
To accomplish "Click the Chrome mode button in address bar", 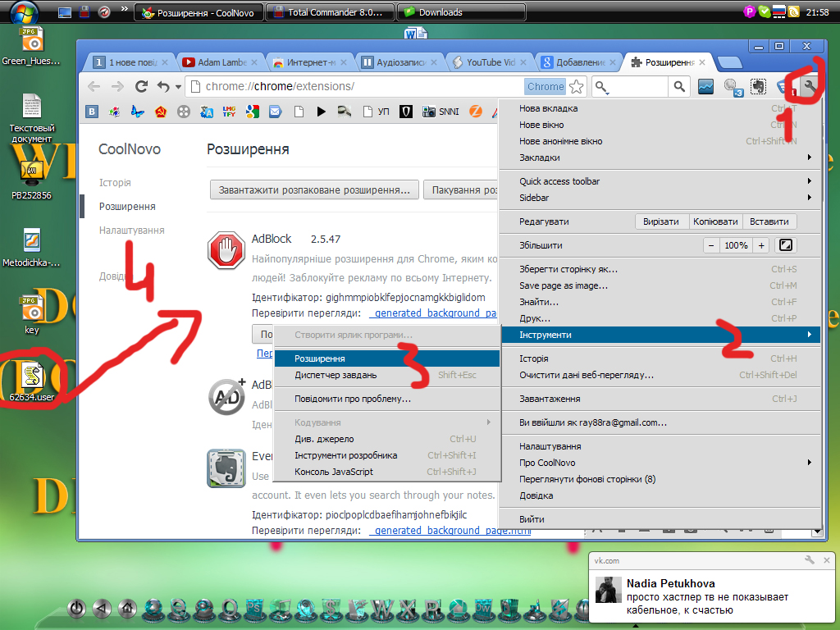I will (x=546, y=86).
